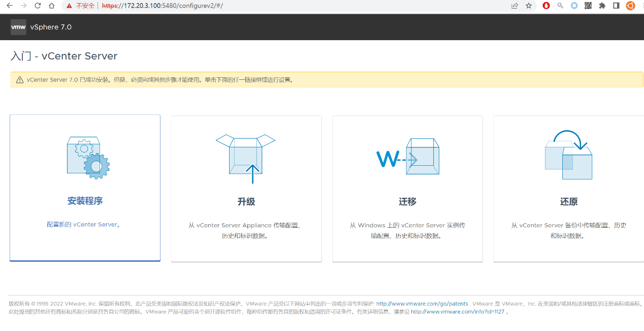Screen dimensions: 644x331
Task: Click the Upgrade open box arrow icon
Action: [245, 159]
